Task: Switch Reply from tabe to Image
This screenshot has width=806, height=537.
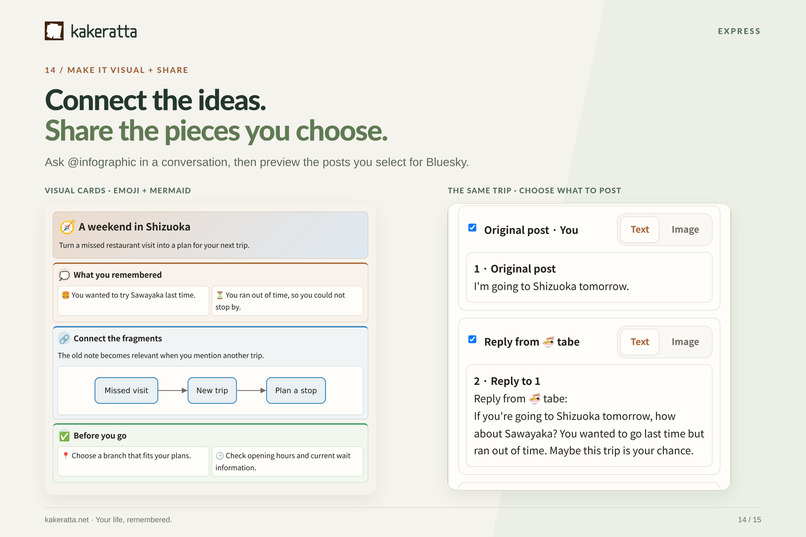Action: click(x=685, y=342)
